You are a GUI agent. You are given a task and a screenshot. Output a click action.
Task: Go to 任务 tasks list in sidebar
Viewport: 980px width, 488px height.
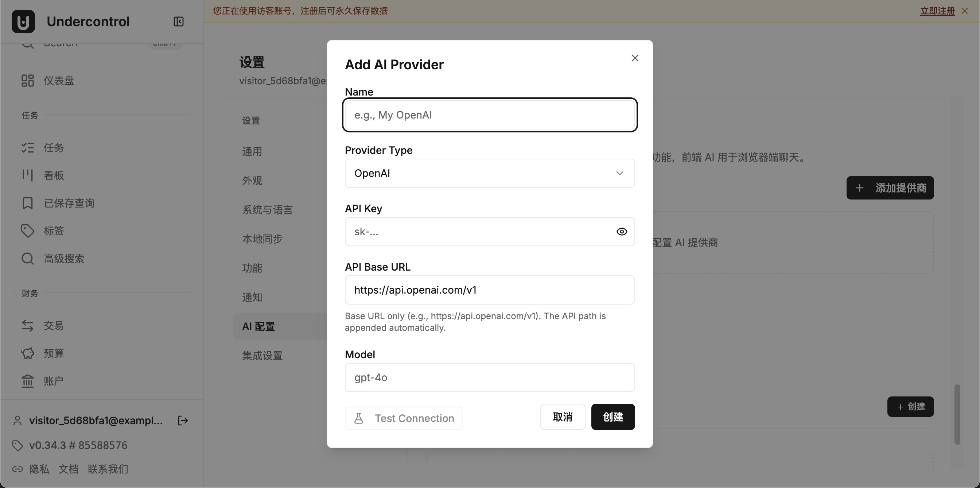point(102,148)
